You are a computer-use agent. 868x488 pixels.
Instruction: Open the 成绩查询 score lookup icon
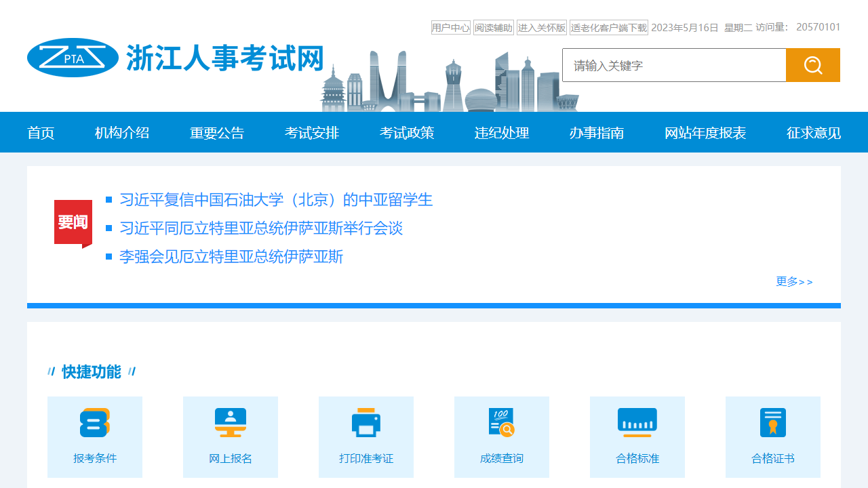[x=502, y=423]
